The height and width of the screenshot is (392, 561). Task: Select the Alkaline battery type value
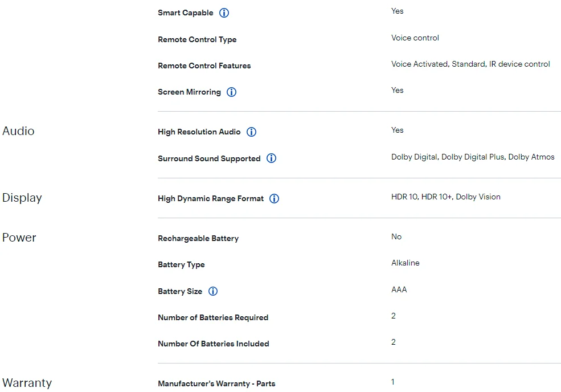(x=406, y=263)
